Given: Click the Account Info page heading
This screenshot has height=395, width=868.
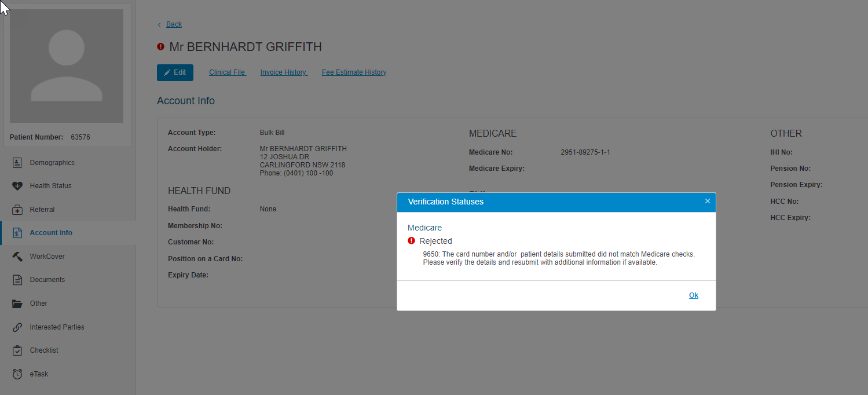Looking at the screenshot, I should click(186, 101).
